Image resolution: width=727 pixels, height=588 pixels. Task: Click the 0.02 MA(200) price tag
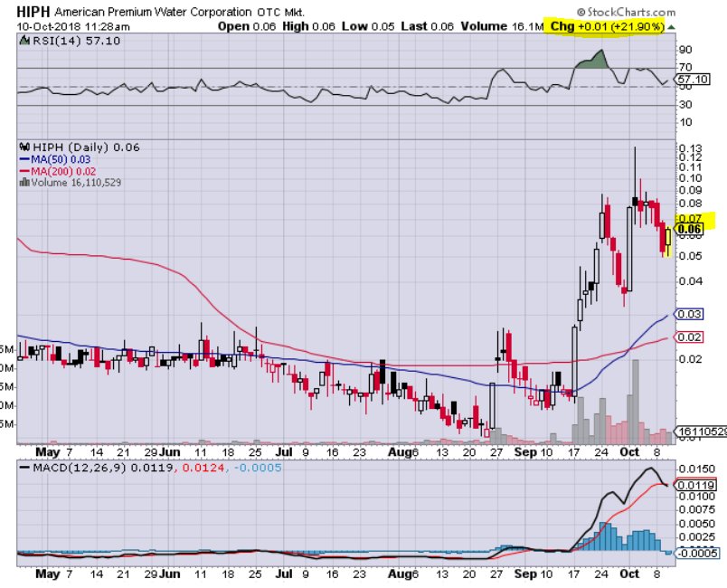(x=689, y=337)
